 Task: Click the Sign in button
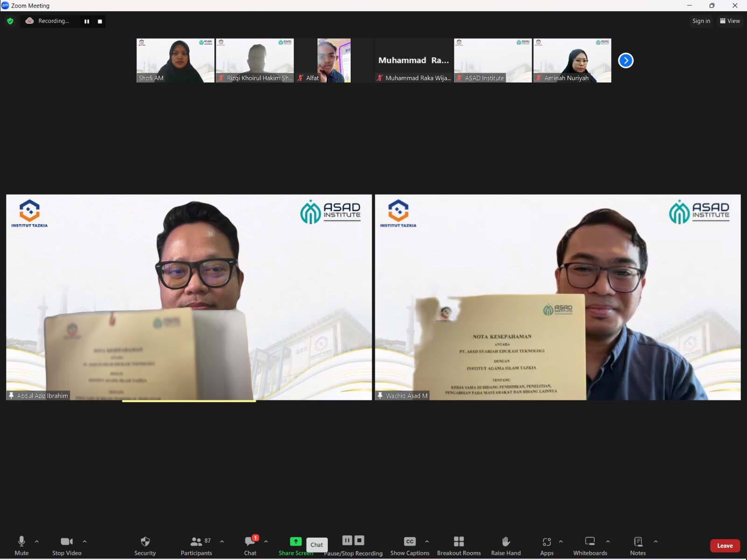(x=701, y=21)
